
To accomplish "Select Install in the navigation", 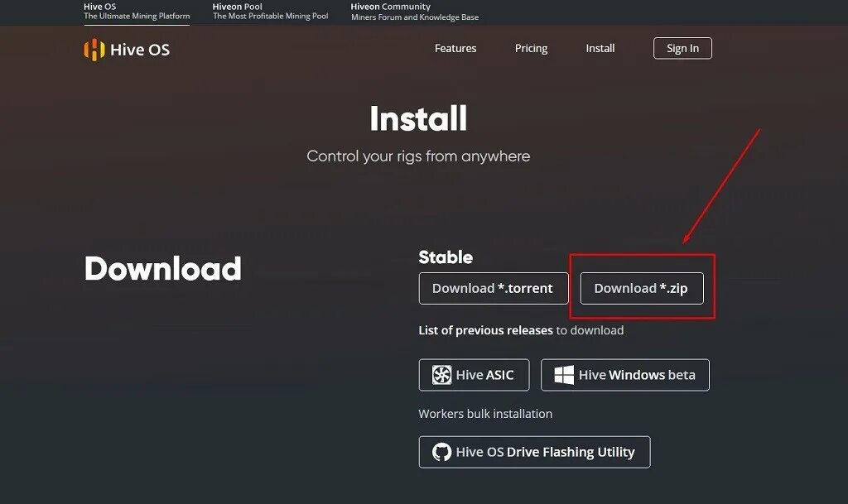I will pos(600,48).
